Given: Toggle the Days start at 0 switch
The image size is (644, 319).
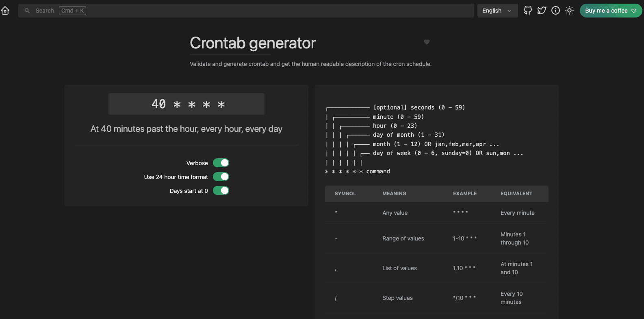Looking at the screenshot, I should point(221,190).
